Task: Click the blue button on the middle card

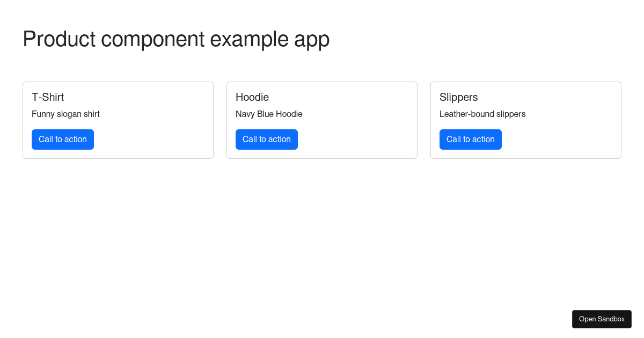Action: click(x=267, y=139)
